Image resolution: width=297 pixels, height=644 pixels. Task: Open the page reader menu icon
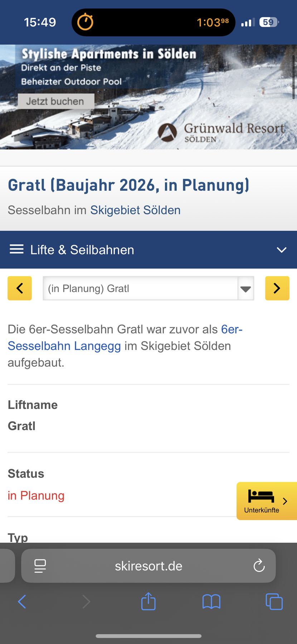[40, 566]
